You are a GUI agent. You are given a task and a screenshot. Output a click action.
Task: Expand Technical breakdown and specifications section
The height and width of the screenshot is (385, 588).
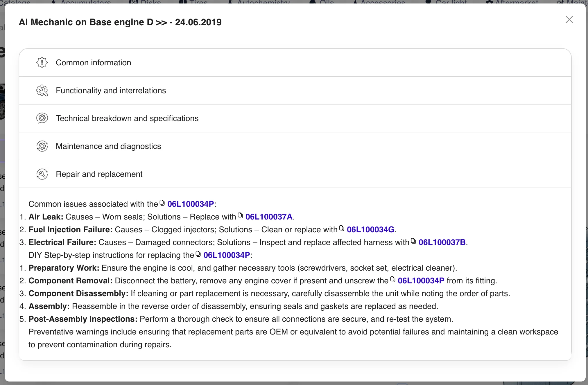tap(127, 118)
